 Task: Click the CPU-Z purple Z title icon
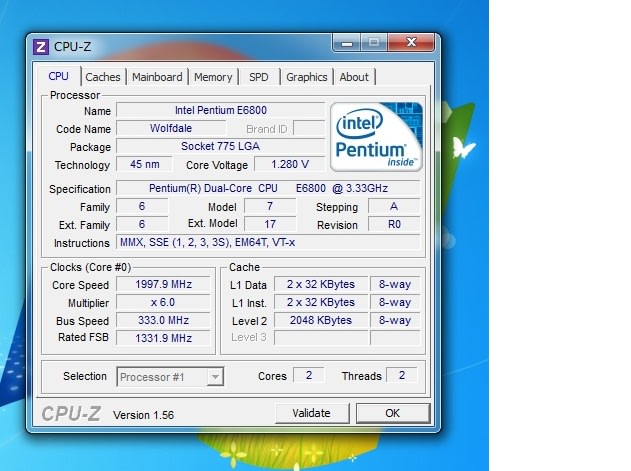click(x=41, y=47)
